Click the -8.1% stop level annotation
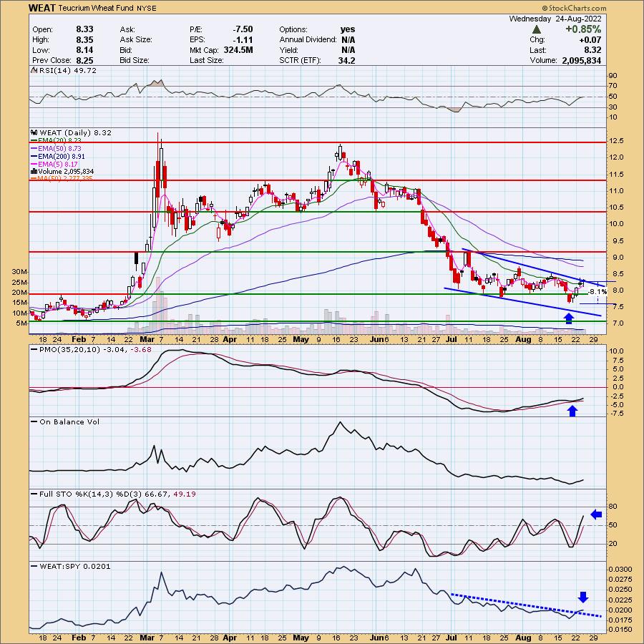Image resolution: width=644 pixels, height=644 pixels. 597,292
